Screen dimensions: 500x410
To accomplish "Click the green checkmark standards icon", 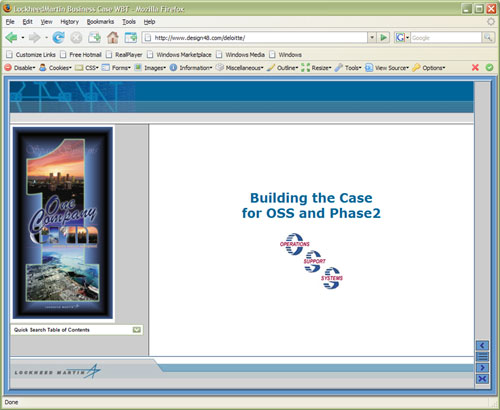I will (x=489, y=68).
